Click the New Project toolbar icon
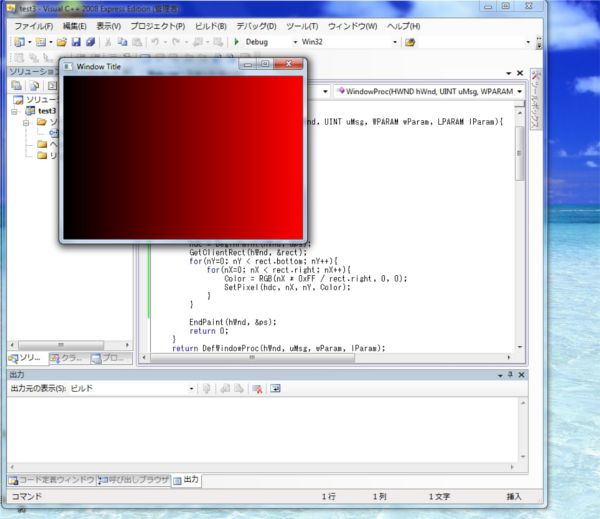The height and width of the screenshot is (519, 600). tap(19, 42)
